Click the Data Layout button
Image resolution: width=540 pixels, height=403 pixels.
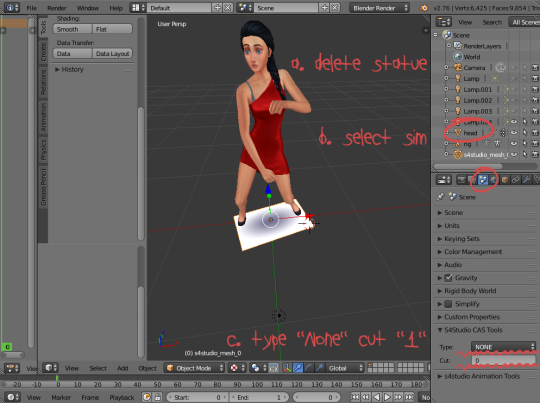pyautogui.click(x=112, y=53)
